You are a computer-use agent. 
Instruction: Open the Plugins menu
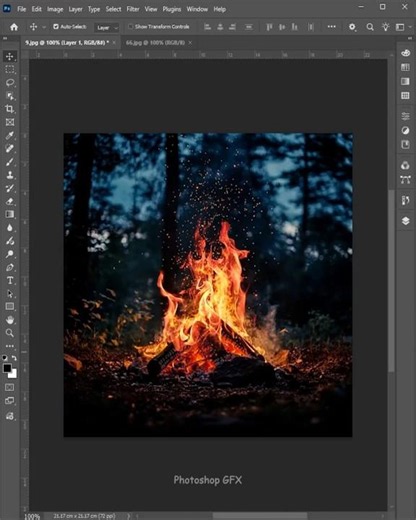(x=172, y=9)
